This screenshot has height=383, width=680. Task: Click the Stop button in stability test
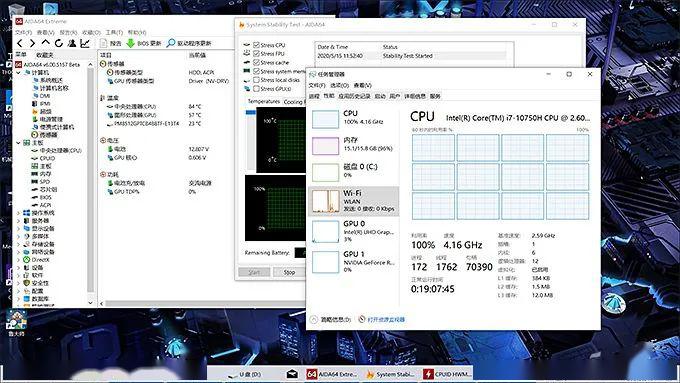click(289, 272)
